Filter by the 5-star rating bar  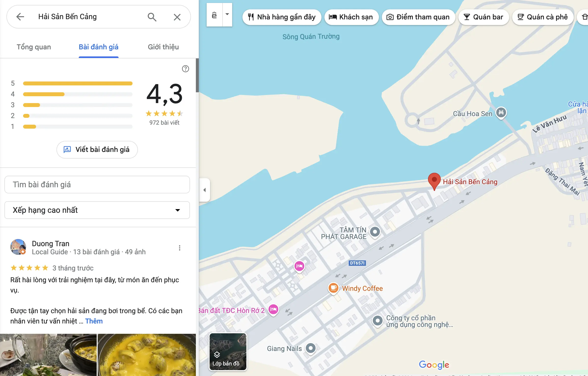[x=78, y=83]
